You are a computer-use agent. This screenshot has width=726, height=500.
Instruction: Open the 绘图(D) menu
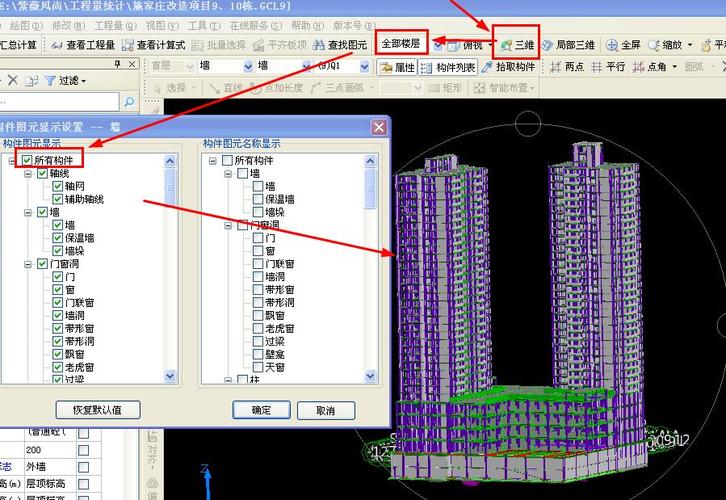point(26,25)
